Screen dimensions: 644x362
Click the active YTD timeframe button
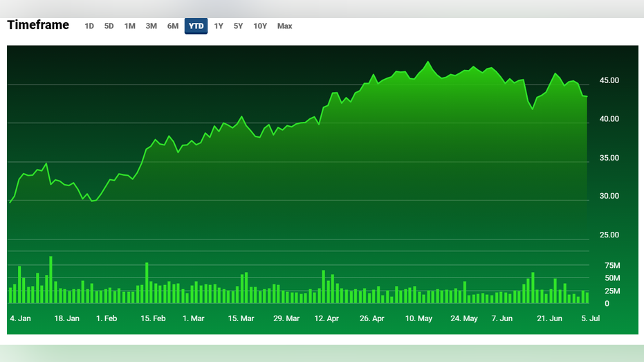pos(196,26)
